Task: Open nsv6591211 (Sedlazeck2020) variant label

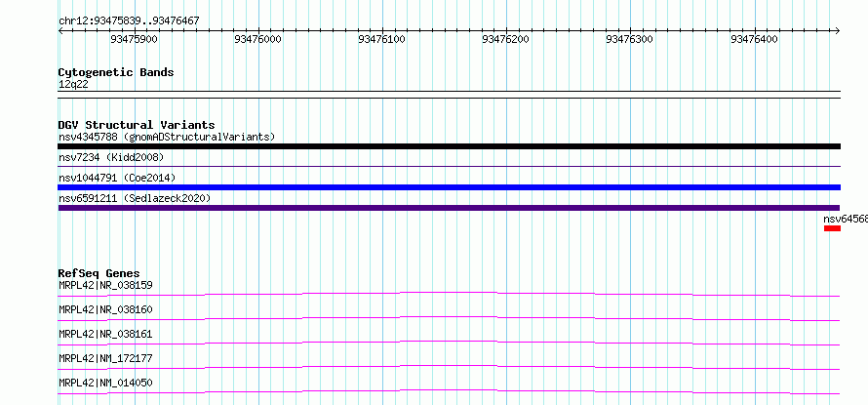Action: 135,198
